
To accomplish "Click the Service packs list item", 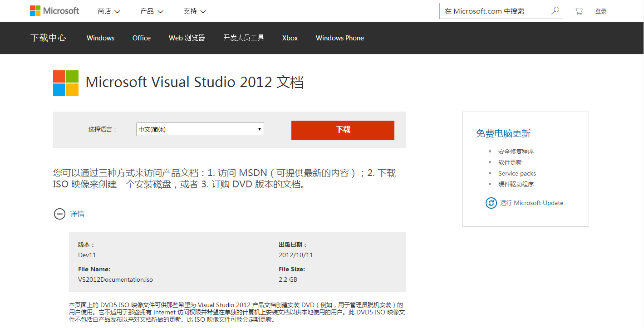I will [x=517, y=173].
